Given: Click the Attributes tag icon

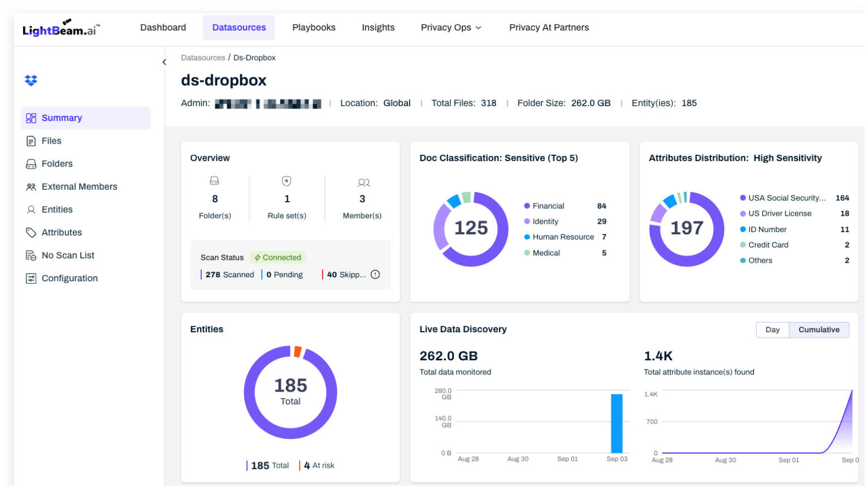Looking at the screenshot, I should pos(31,233).
